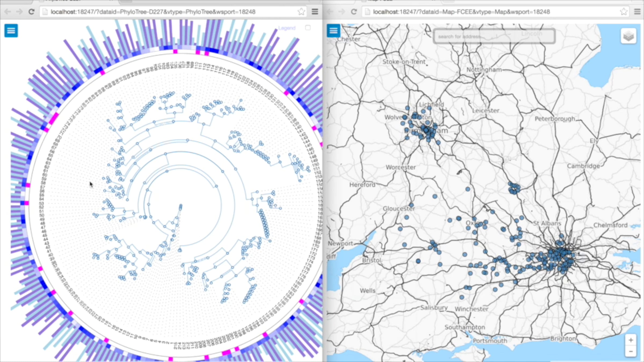644x362 pixels.
Task: Go forward in the Map browser window
Action: [x=342, y=12]
